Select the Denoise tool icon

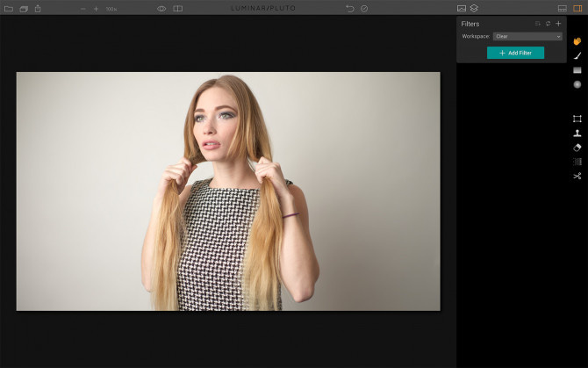click(x=577, y=162)
